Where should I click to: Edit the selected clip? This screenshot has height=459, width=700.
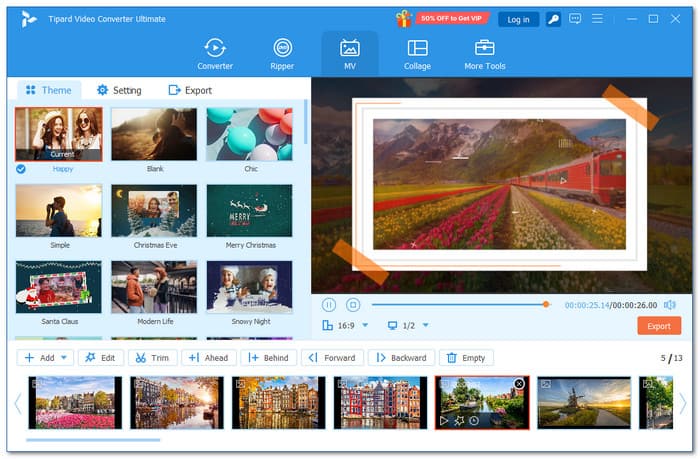[100, 358]
